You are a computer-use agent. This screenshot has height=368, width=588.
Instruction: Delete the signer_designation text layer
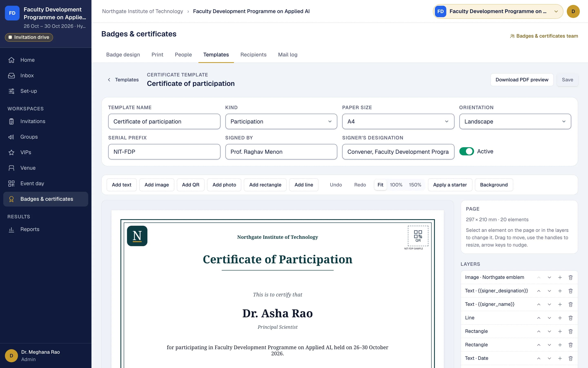pos(570,291)
